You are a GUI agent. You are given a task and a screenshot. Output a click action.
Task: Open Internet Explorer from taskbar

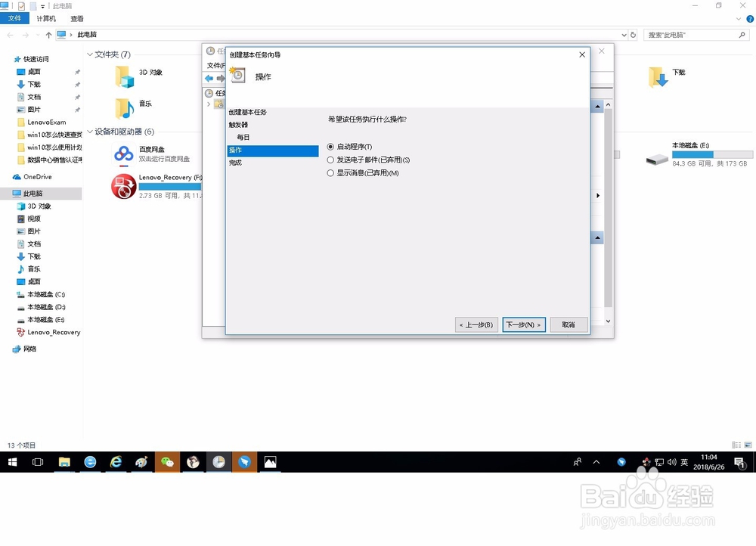(x=116, y=462)
